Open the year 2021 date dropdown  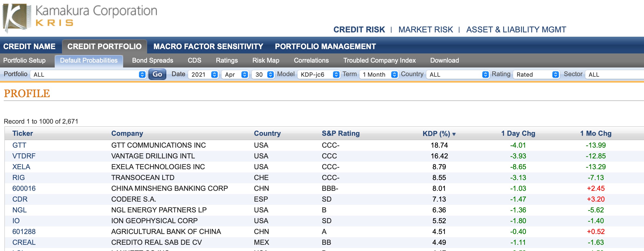tap(203, 74)
